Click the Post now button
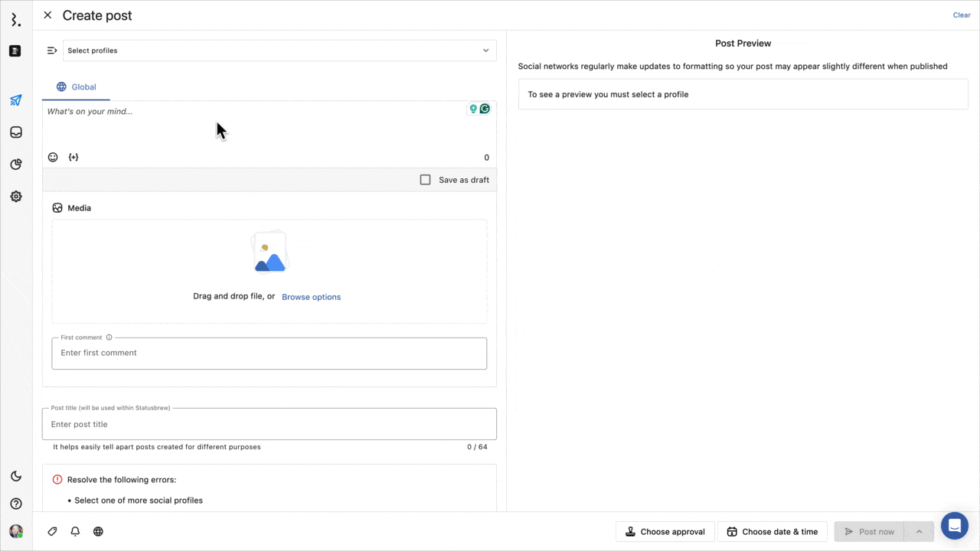The height and width of the screenshot is (551, 980). pos(869,532)
